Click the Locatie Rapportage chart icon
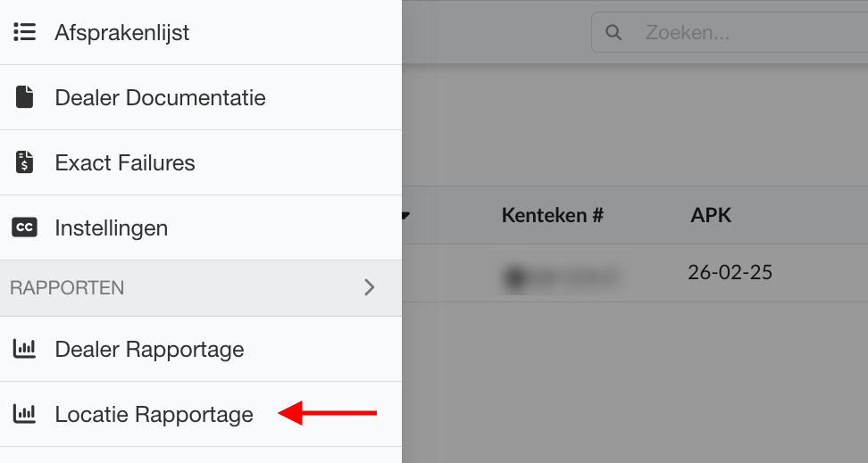 tap(24, 414)
